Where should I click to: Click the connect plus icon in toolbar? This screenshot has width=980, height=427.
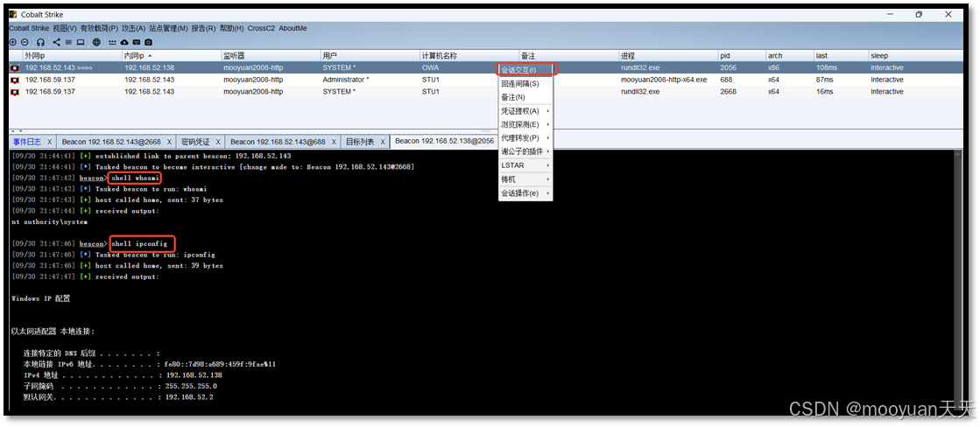pos(13,42)
